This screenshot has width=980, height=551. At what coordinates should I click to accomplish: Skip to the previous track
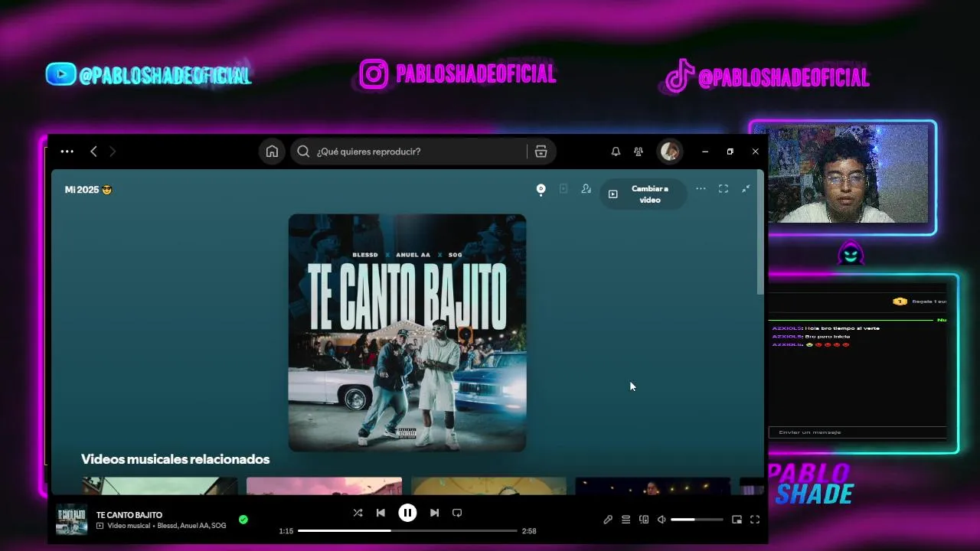381,513
